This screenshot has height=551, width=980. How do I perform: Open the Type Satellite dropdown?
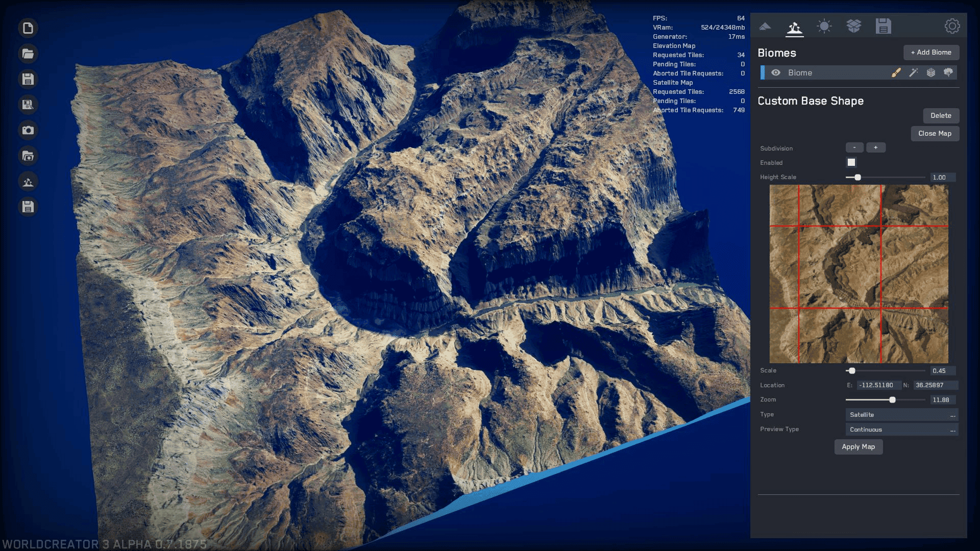tap(901, 415)
